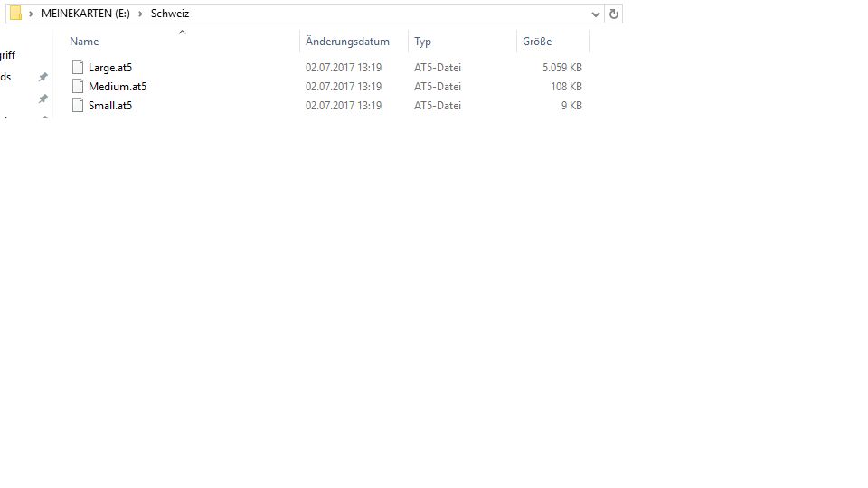
Task: Expand chevron between MEINEKARTEN and Schweiz
Action: 141,14
